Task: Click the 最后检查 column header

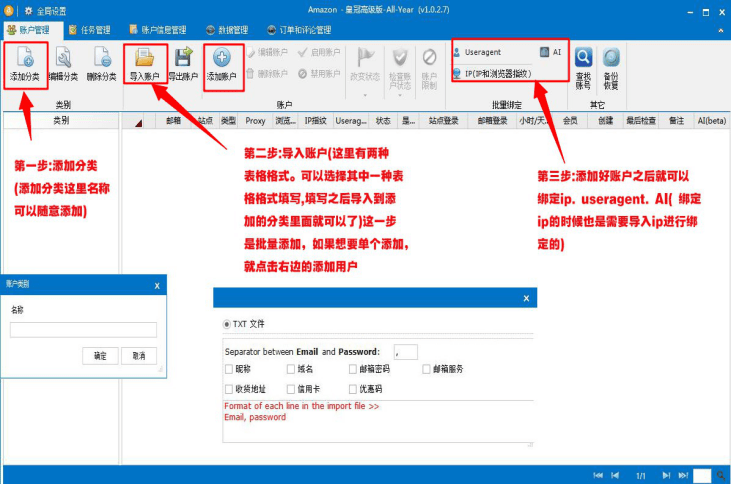Action: coord(641,121)
